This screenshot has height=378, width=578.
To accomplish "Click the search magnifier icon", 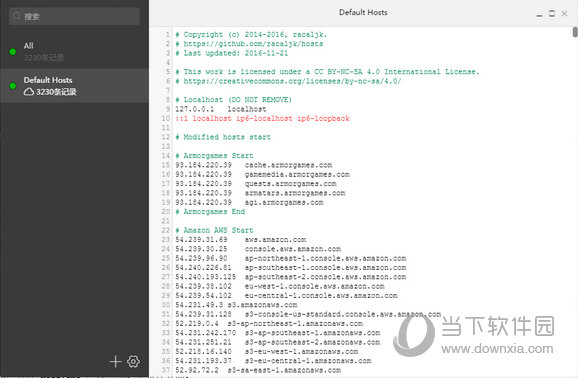I will coord(17,16).
